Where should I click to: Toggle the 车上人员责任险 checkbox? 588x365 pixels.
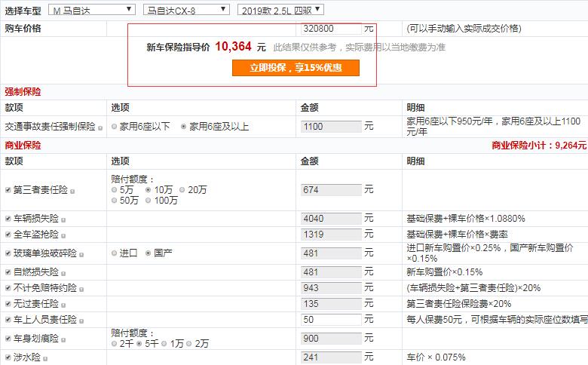pos(8,320)
